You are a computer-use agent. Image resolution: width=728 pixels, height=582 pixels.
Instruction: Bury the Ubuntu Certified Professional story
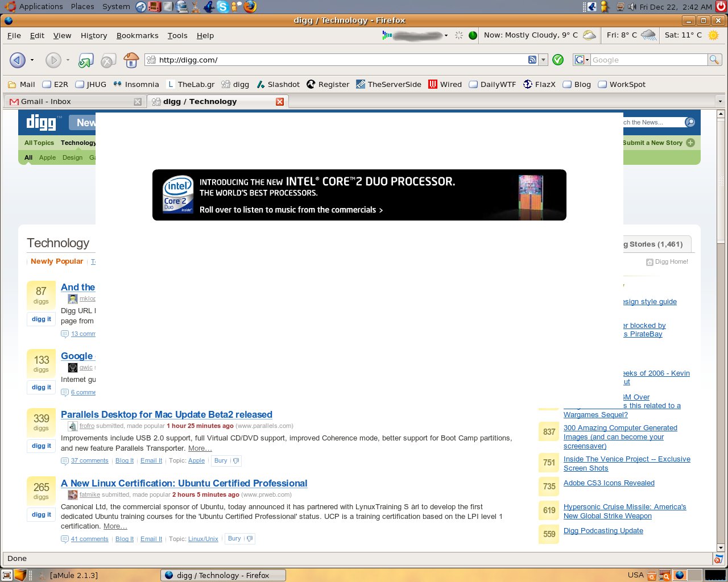point(234,538)
